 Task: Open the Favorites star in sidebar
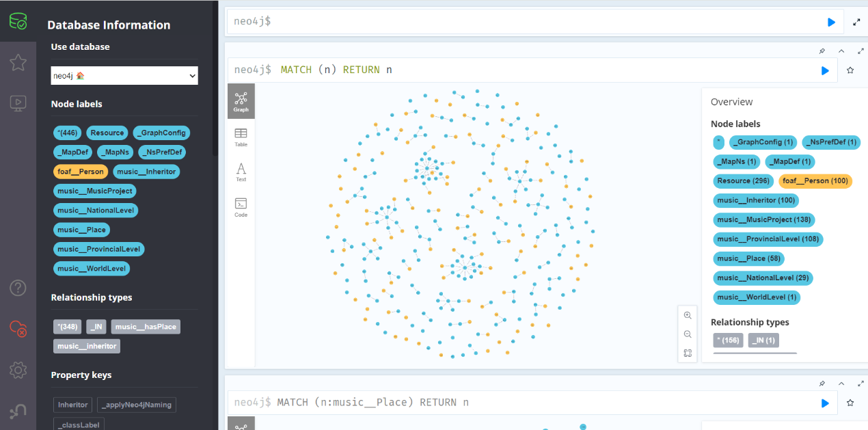[18, 63]
